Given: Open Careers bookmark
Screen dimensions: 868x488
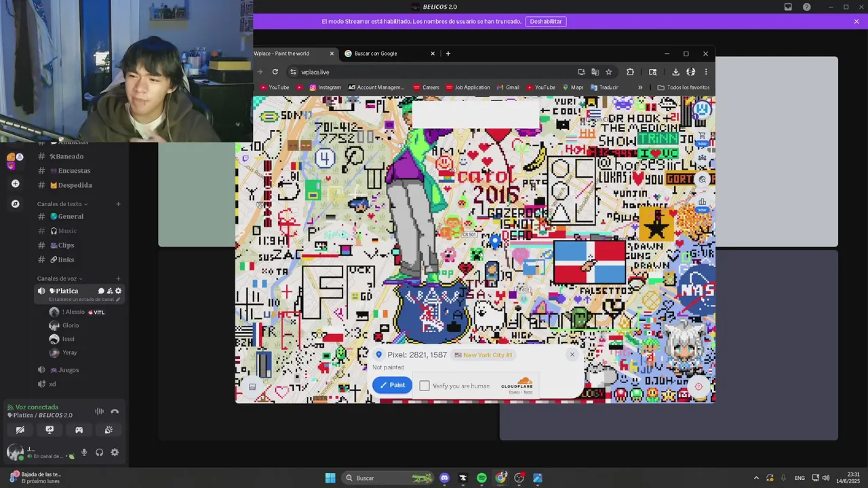Looking at the screenshot, I should pyautogui.click(x=426, y=87).
